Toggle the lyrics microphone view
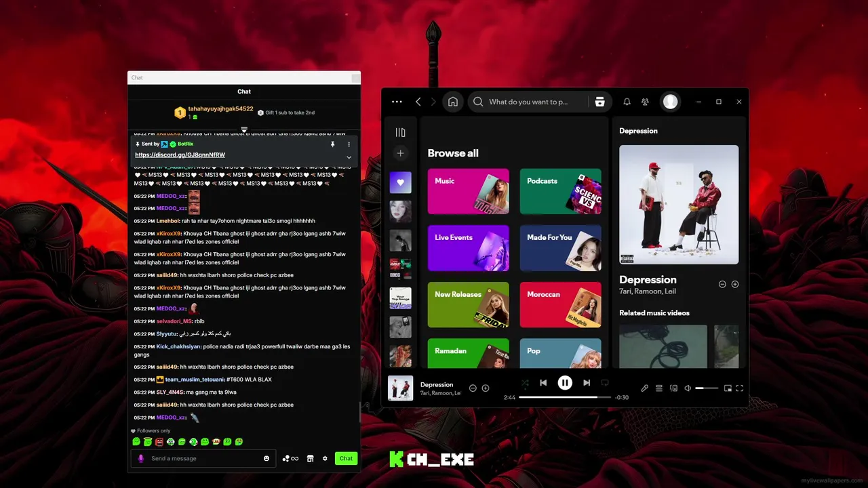 pos(645,388)
